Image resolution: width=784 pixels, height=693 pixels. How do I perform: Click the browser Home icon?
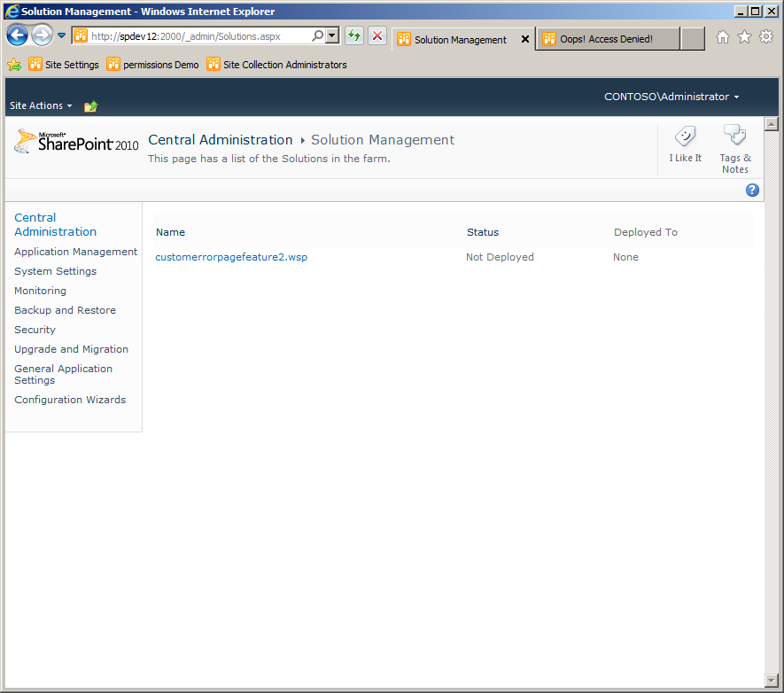point(723,36)
